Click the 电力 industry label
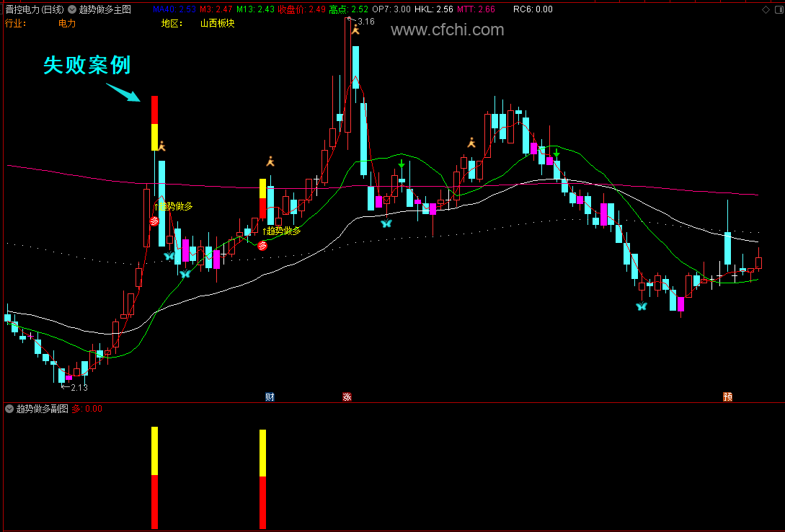Viewport: 785px width, 532px height. [x=67, y=24]
